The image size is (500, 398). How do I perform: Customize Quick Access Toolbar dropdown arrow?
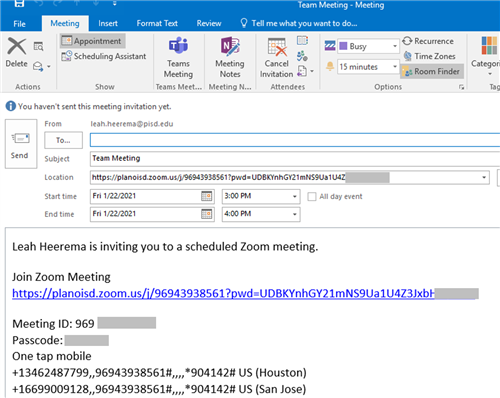[114, 3]
